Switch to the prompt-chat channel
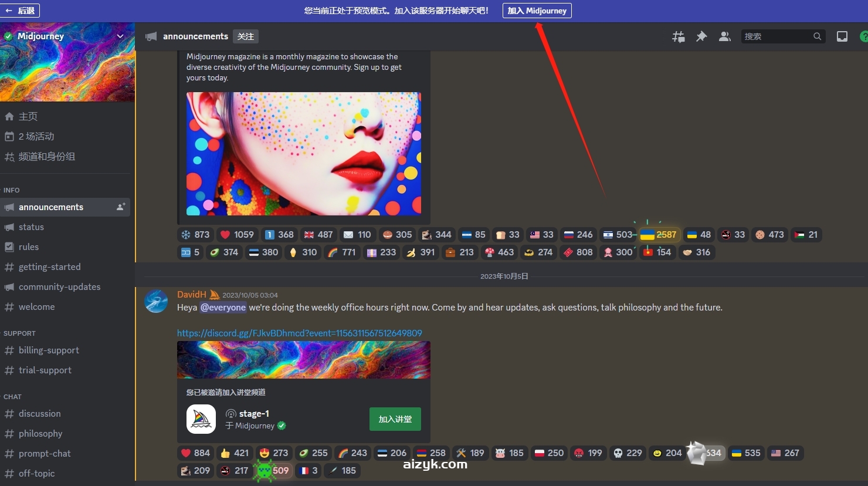 click(45, 454)
